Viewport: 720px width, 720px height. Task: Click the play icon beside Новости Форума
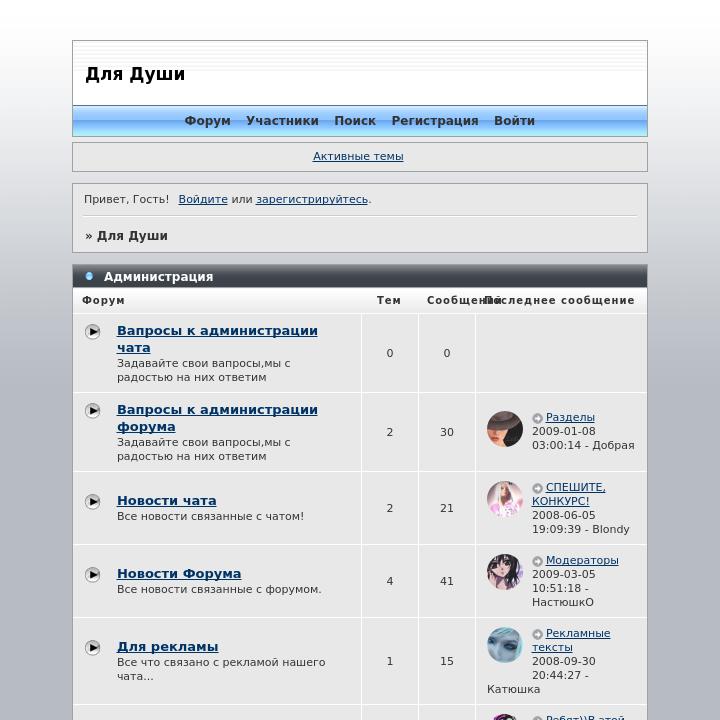click(x=92, y=574)
